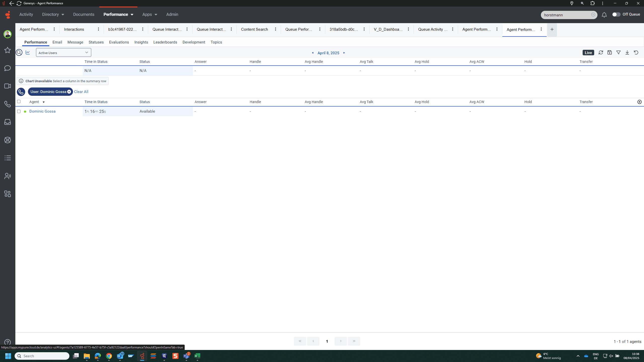
Task: Refresh the agent performance view
Action: (x=601, y=53)
